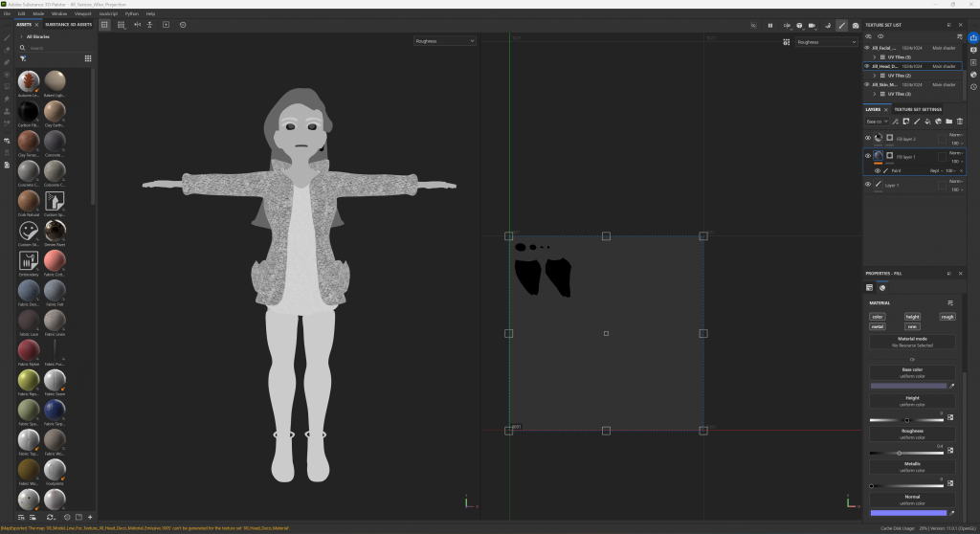
Task: Toggle the rough channel button in Material
Action: [947, 316]
